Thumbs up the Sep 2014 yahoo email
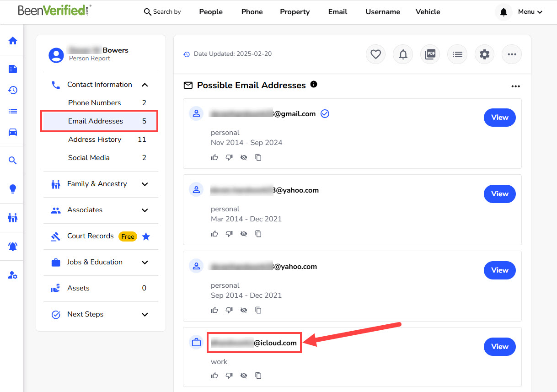This screenshot has width=557, height=392. pyautogui.click(x=214, y=310)
